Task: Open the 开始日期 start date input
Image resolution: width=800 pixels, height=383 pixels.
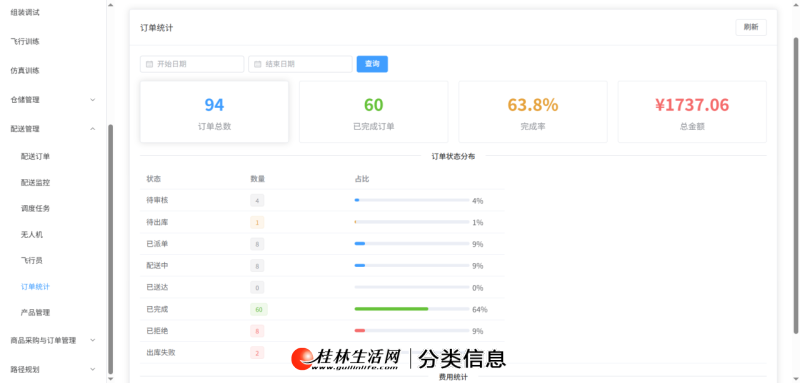Action: coord(192,64)
